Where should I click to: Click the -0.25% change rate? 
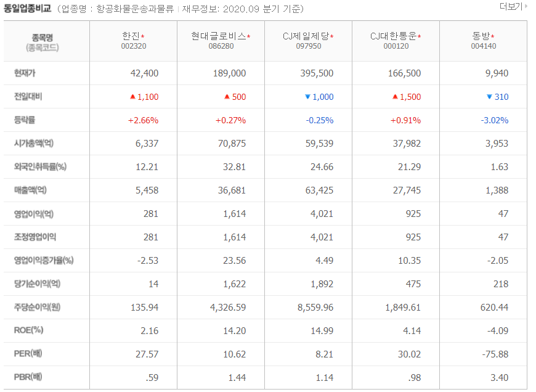pos(320,120)
